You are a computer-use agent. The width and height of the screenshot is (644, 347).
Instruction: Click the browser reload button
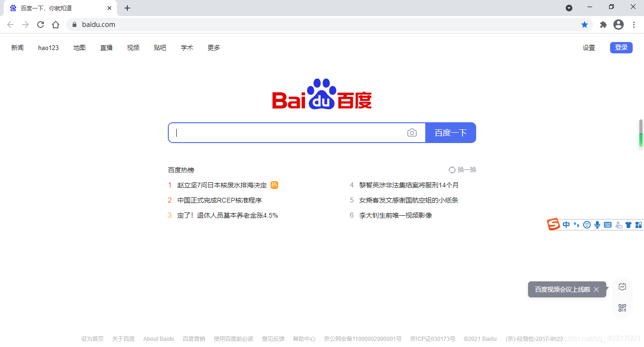click(x=41, y=25)
